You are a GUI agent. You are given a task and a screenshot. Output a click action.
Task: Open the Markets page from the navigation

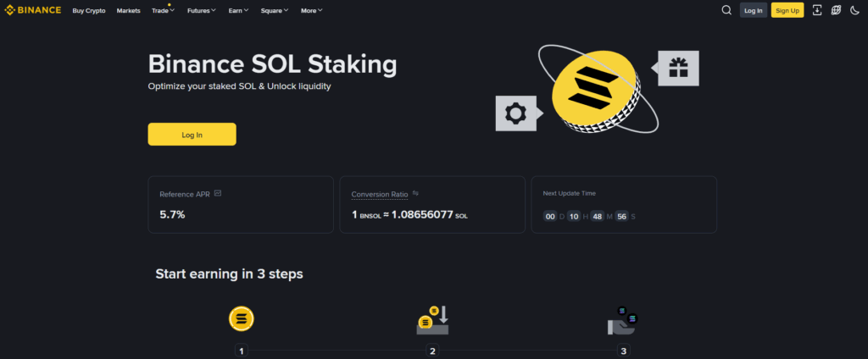tap(128, 11)
